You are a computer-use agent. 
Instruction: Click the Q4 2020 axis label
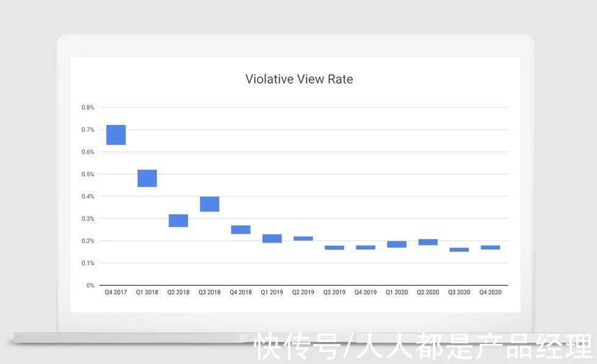[490, 292]
